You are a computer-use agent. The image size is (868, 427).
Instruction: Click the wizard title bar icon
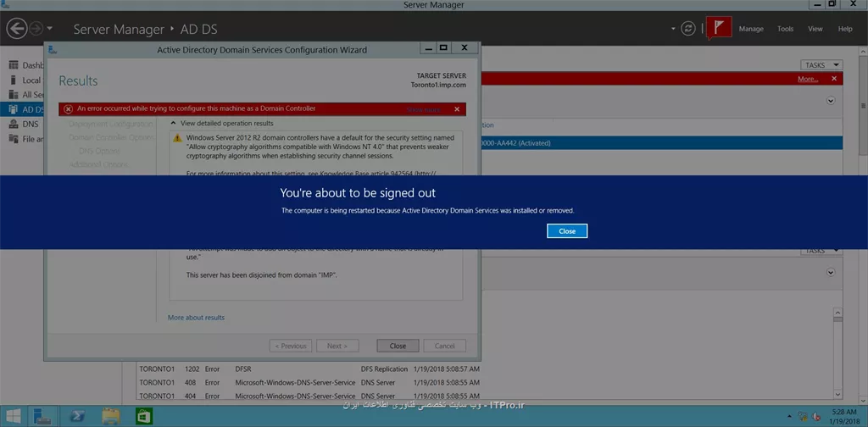tap(53, 49)
